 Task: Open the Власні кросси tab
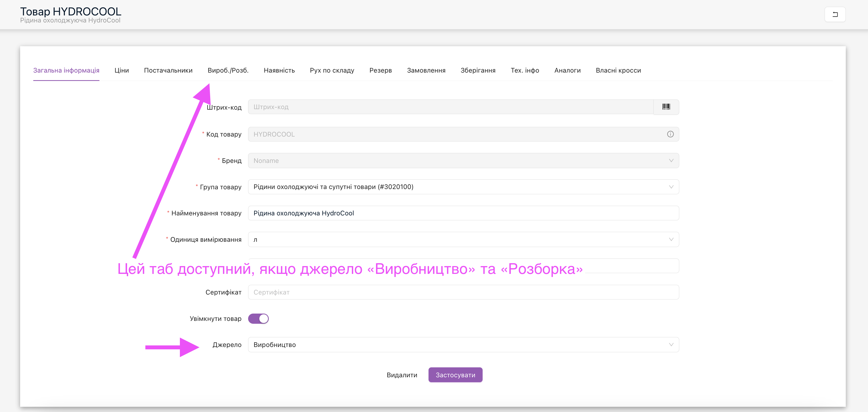[x=618, y=70]
